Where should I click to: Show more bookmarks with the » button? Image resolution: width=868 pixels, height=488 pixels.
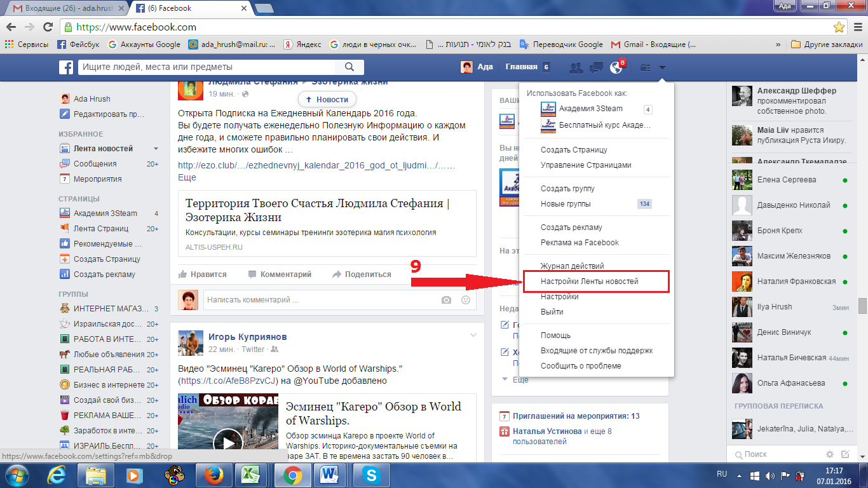778,44
